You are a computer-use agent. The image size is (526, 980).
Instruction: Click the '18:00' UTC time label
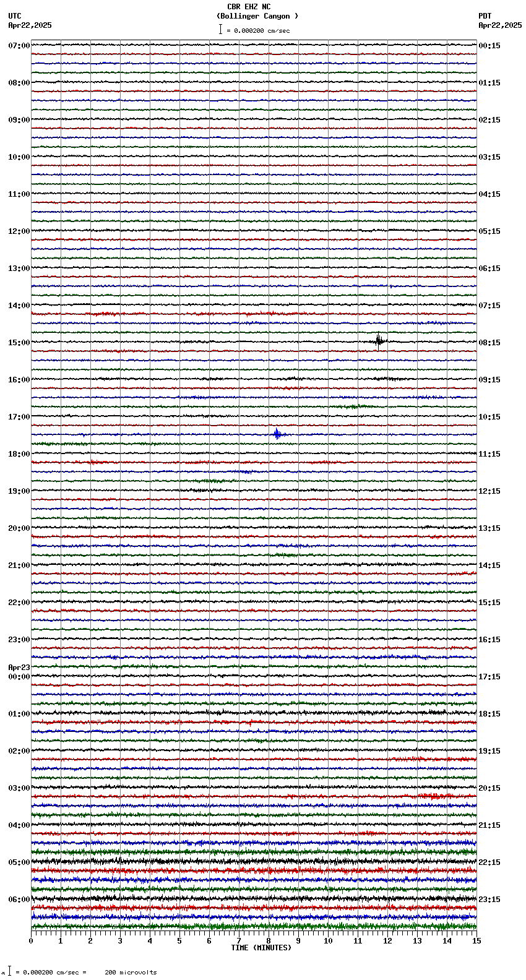click(19, 454)
